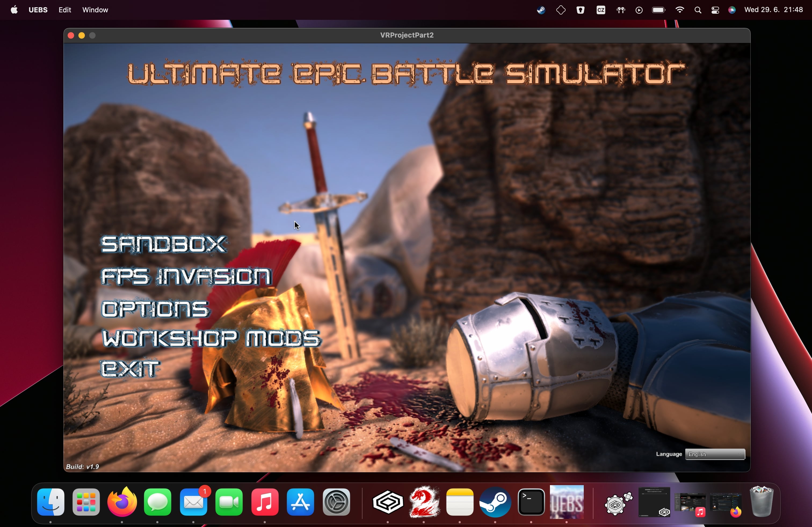Open the Now Playing menu bar control
This screenshot has width=812, height=527.
click(x=639, y=10)
